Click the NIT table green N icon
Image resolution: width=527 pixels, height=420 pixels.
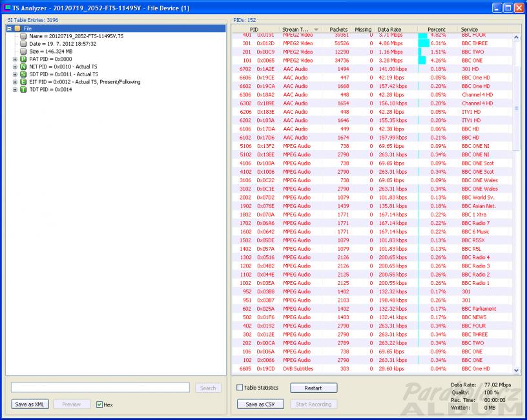(23, 67)
